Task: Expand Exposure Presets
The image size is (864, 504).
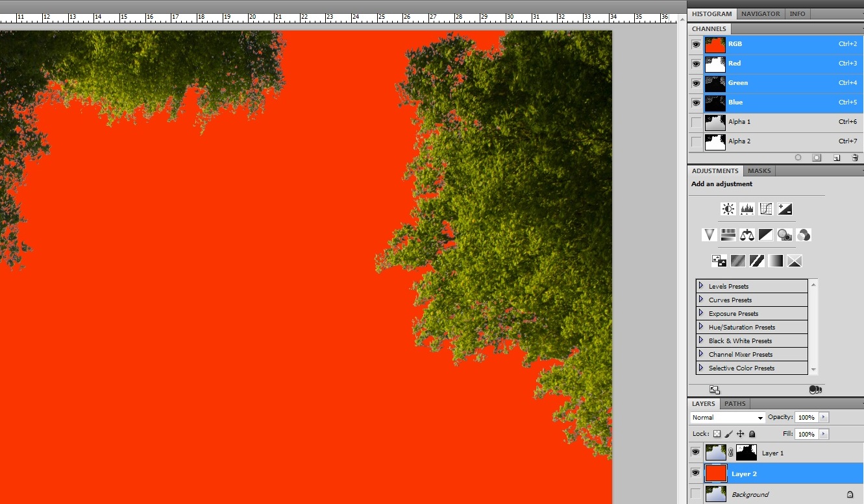Action: point(701,313)
